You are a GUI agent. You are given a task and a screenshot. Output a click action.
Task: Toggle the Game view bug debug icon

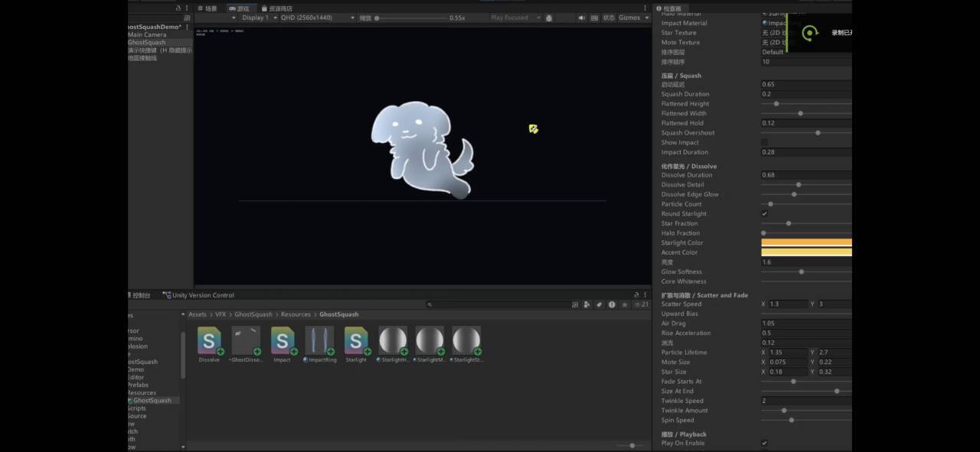[549, 18]
